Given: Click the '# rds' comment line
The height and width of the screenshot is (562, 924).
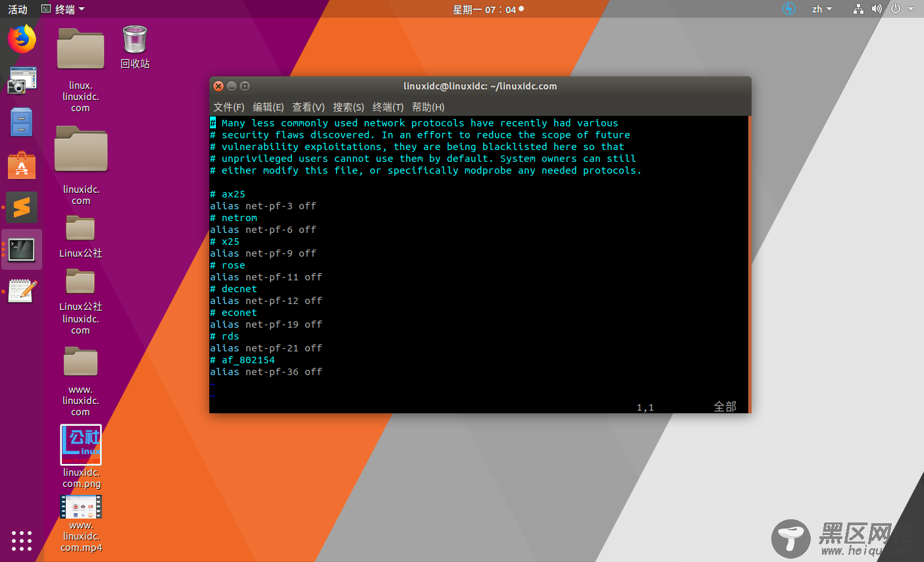Looking at the screenshot, I should click(224, 336).
